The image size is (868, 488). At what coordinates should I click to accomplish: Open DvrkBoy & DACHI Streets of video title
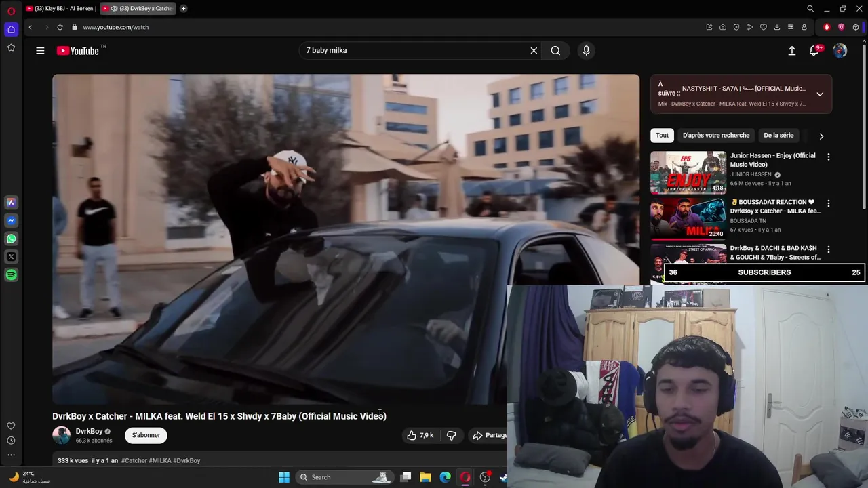pos(776,253)
